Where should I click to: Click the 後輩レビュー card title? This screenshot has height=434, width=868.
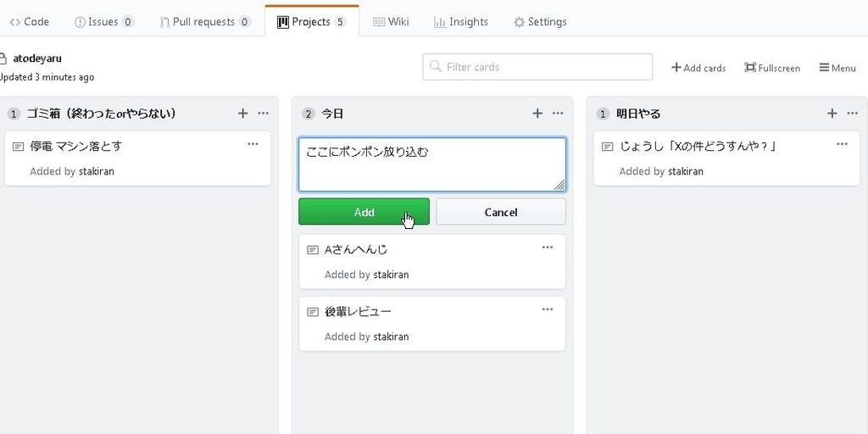[358, 312]
